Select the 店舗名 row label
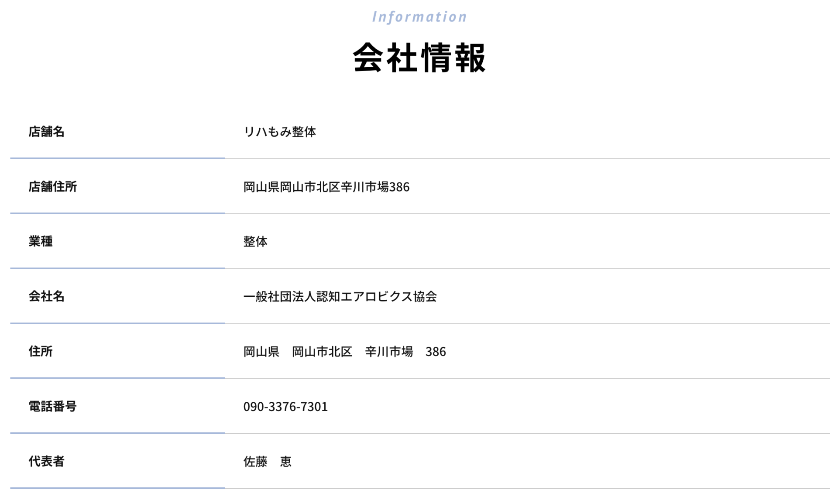 46,131
